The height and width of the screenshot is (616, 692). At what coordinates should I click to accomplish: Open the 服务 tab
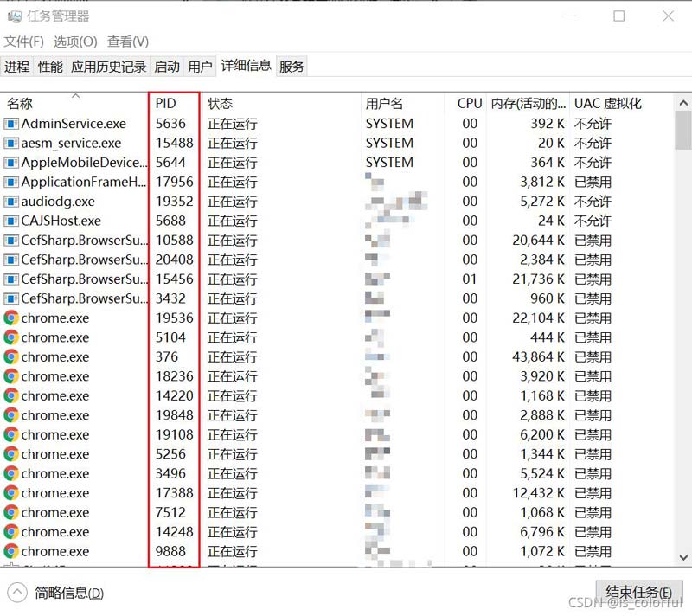(x=292, y=67)
